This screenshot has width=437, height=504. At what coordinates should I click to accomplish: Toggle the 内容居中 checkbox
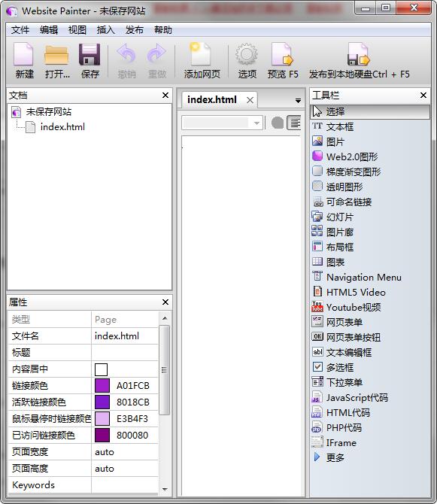101,369
